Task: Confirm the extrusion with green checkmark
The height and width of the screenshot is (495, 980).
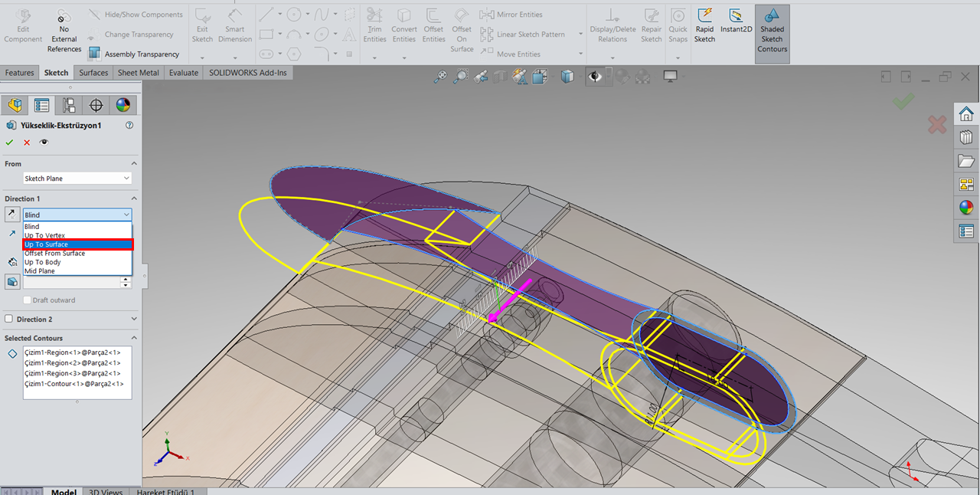Action: 9,143
